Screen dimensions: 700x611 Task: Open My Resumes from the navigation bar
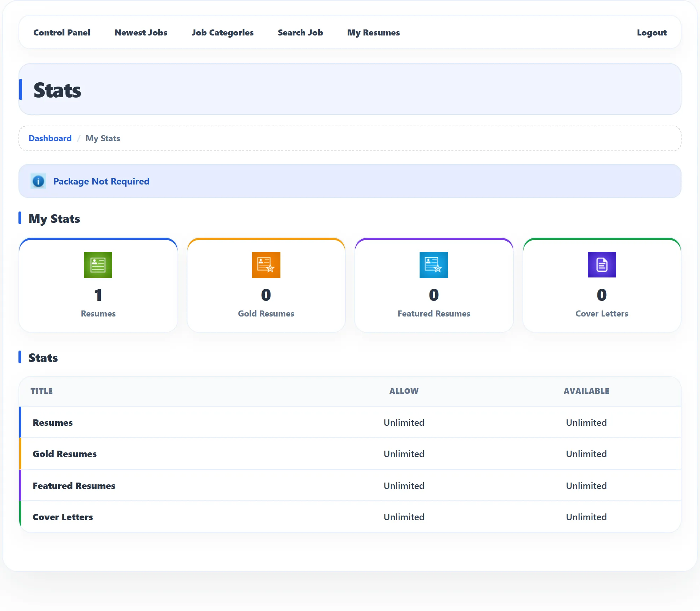tap(373, 33)
